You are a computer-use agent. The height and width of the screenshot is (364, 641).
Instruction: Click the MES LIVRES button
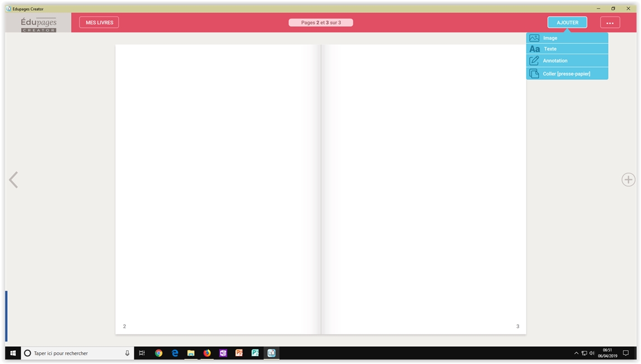[x=99, y=22]
